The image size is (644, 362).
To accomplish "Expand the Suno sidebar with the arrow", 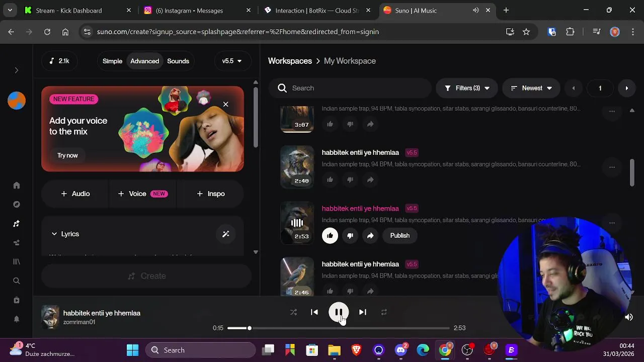I will coord(17,70).
